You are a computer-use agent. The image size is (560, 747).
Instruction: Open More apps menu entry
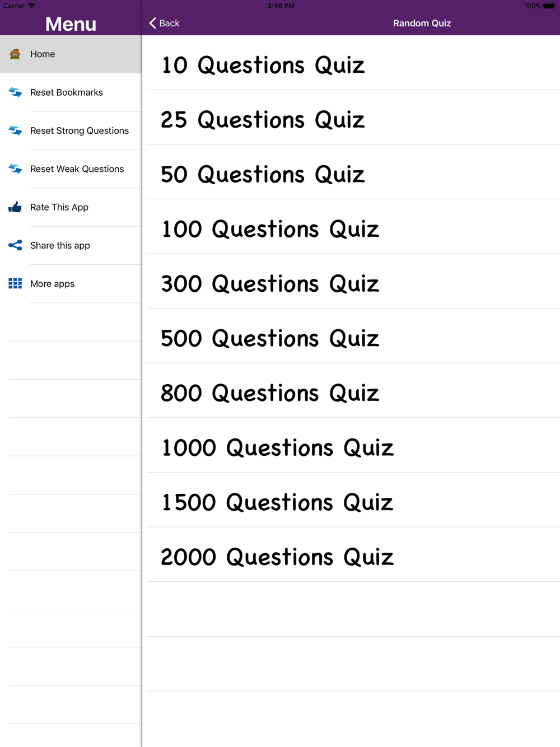(x=71, y=283)
